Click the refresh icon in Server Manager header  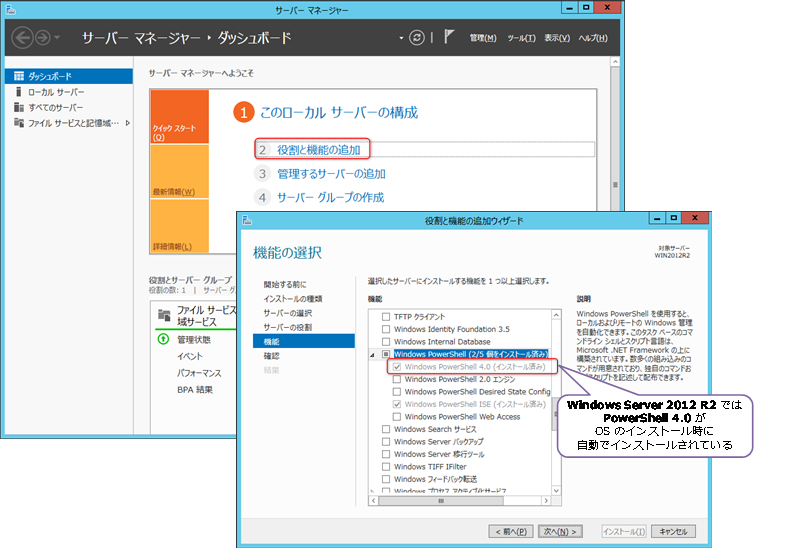[417, 38]
